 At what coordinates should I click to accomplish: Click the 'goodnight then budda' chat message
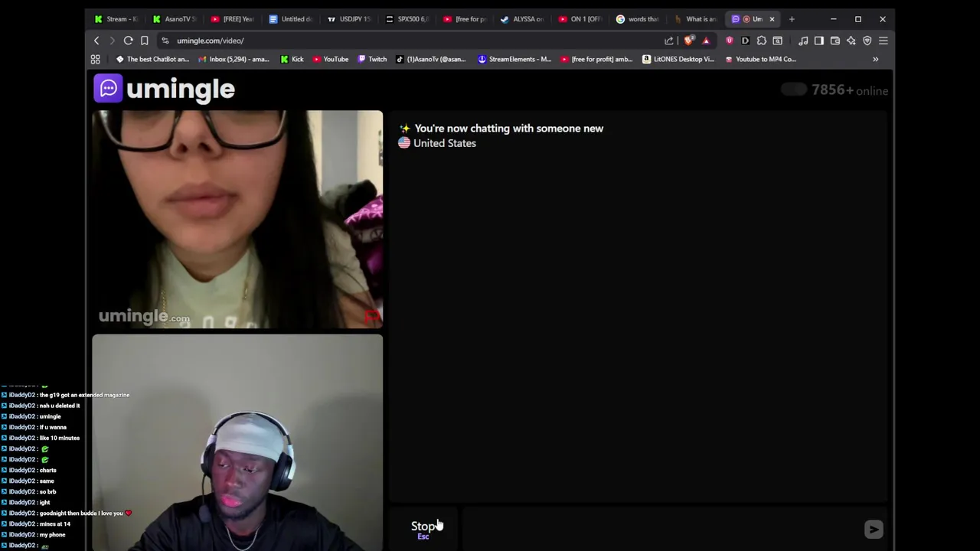click(66, 513)
